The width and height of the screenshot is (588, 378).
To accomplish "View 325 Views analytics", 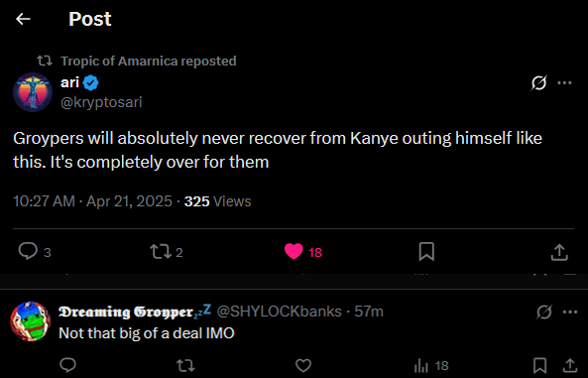I will [x=217, y=201].
